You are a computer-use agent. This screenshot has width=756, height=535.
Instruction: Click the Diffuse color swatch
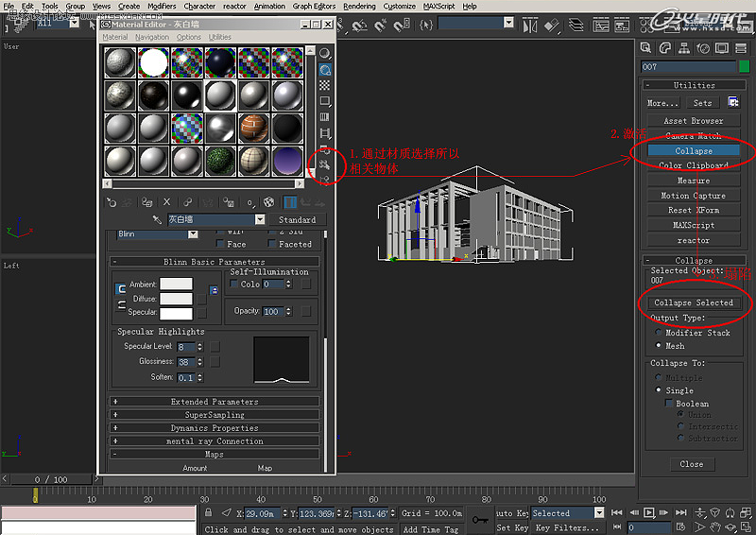[176, 299]
